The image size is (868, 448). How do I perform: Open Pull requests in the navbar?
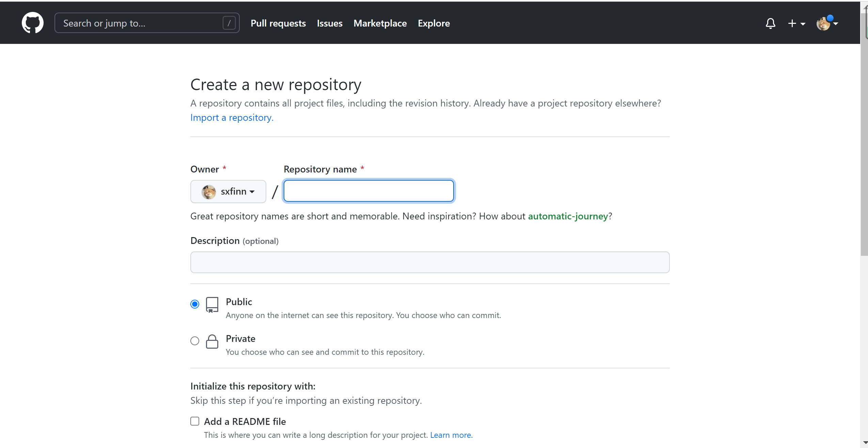tap(278, 23)
